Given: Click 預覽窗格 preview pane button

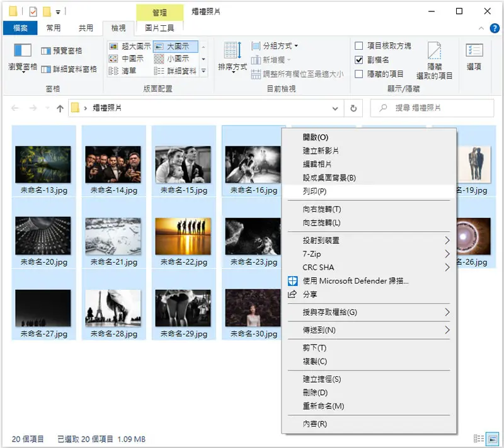Looking at the screenshot, I should (61, 51).
